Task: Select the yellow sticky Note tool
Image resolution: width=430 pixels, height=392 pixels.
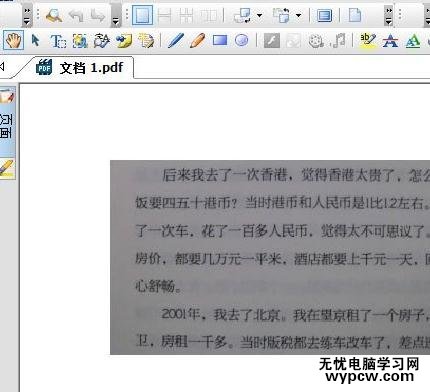Action: pos(124,41)
